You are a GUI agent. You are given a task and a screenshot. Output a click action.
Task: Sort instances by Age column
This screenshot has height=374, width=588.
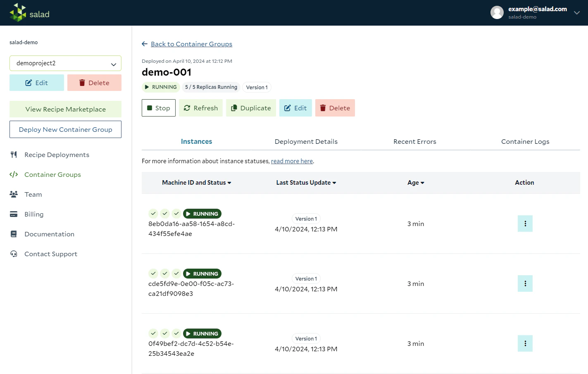click(416, 183)
